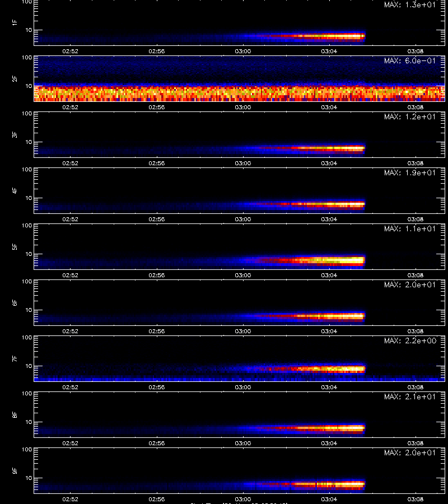
Task: Click the 03:08 tick label under panel 2F
Action: pos(415,107)
